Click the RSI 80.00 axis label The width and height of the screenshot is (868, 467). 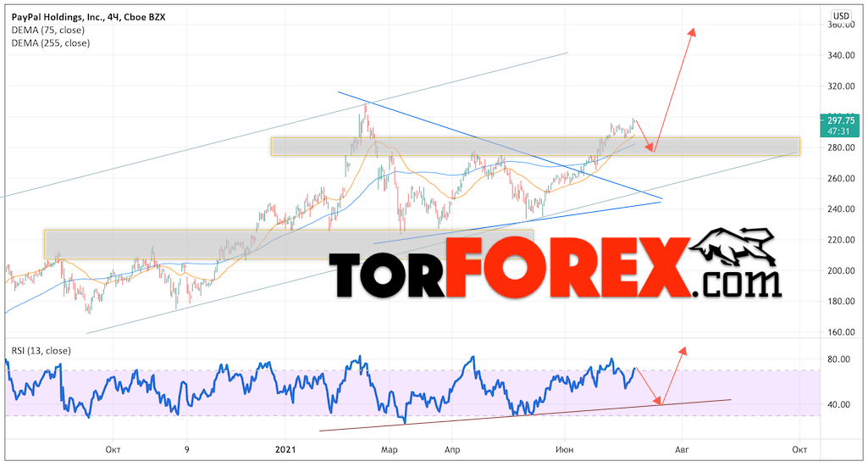pos(838,359)
